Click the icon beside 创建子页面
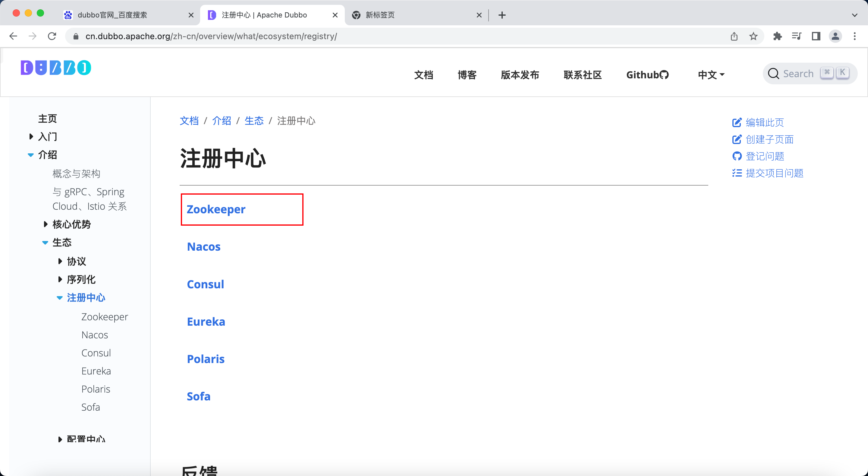The height and width of the screenshot is (476, 868). tap(737, 139)
